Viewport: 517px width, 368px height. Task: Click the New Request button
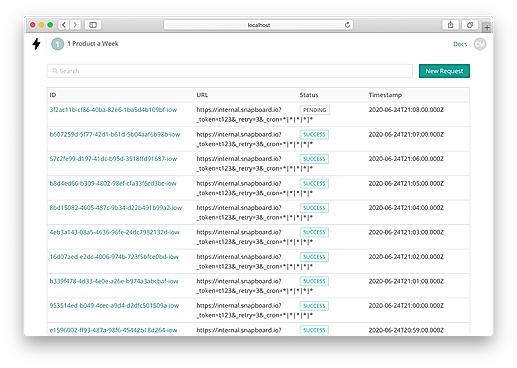[x=444, y=71]
